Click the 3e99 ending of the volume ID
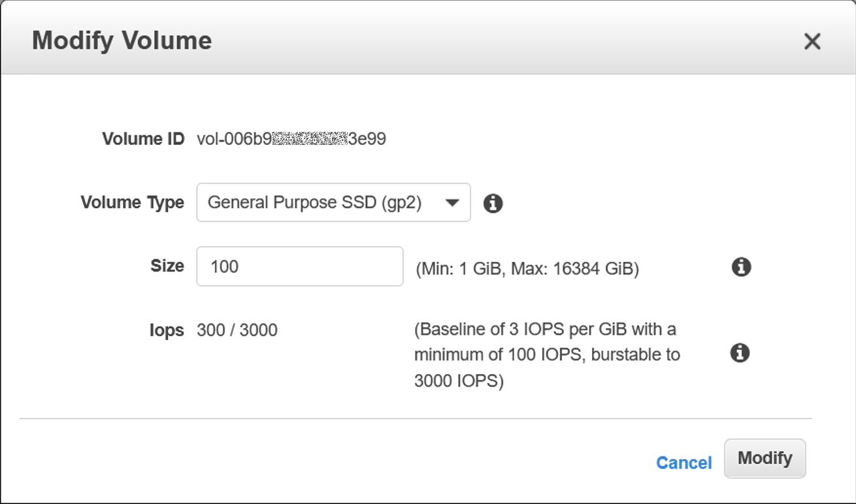Image resolution: width=856 pixels, height=504 pixels. pos(367,139)
